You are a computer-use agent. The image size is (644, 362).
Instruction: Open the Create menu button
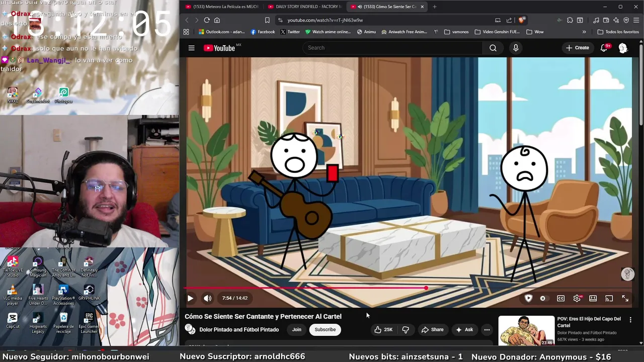(577, 48)
